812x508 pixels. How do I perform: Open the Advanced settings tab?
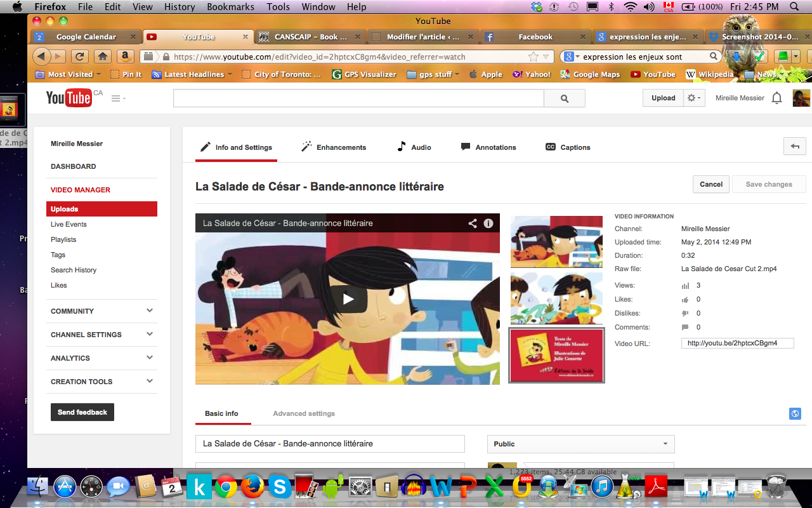click(x=304, y=413)
